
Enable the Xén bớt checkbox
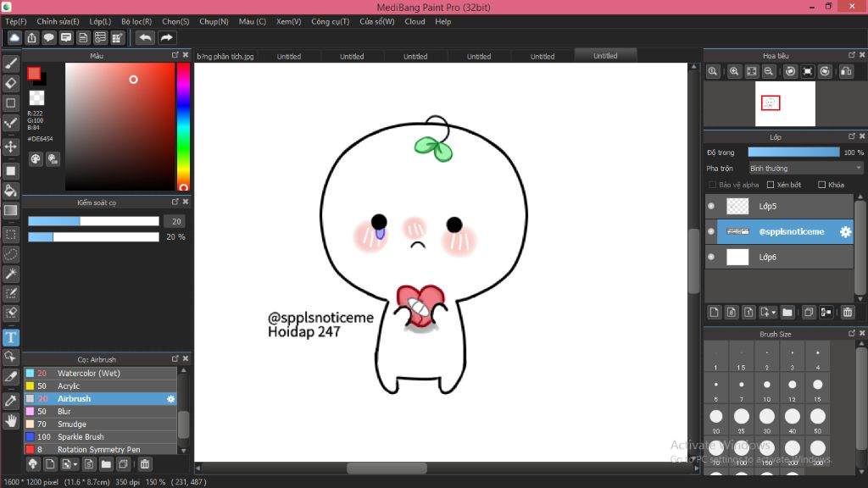(770, 185)
